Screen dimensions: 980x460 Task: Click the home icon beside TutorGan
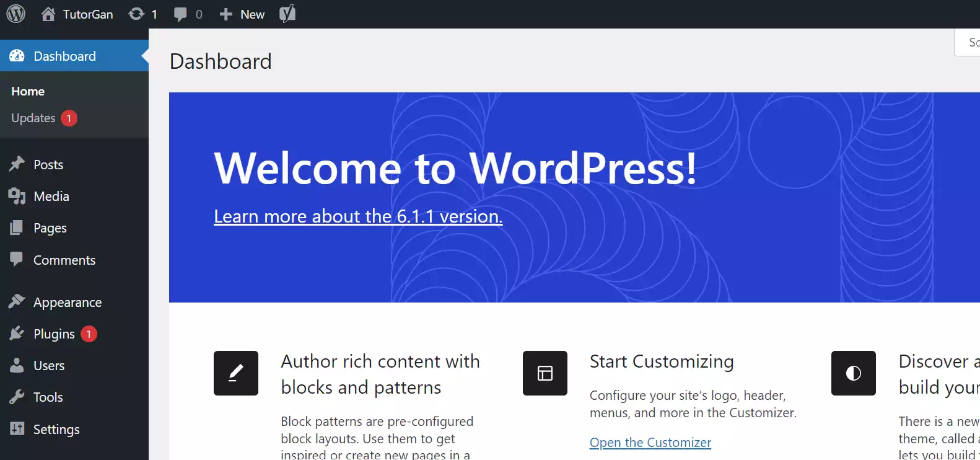coord(48,14)
